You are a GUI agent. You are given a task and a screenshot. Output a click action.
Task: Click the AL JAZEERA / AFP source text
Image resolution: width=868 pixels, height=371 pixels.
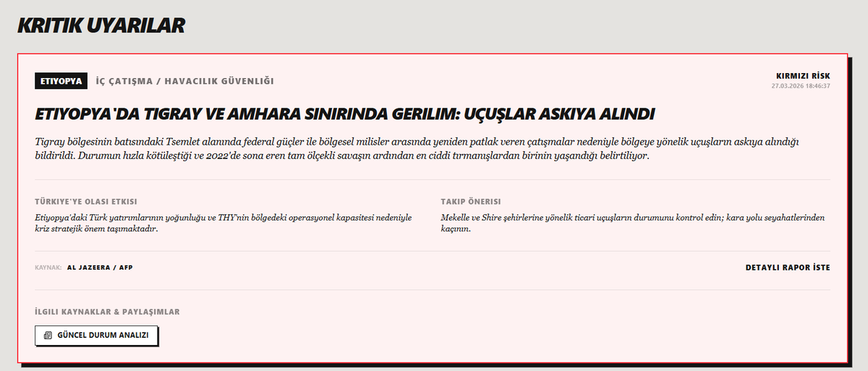click(100, 268)
